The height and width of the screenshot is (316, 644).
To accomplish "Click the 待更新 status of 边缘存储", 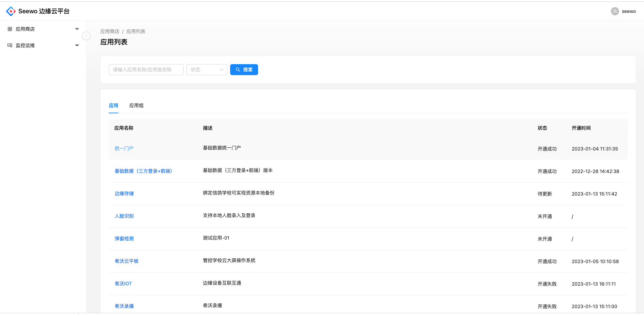I will pyautogui.click(x=545, y=194).
